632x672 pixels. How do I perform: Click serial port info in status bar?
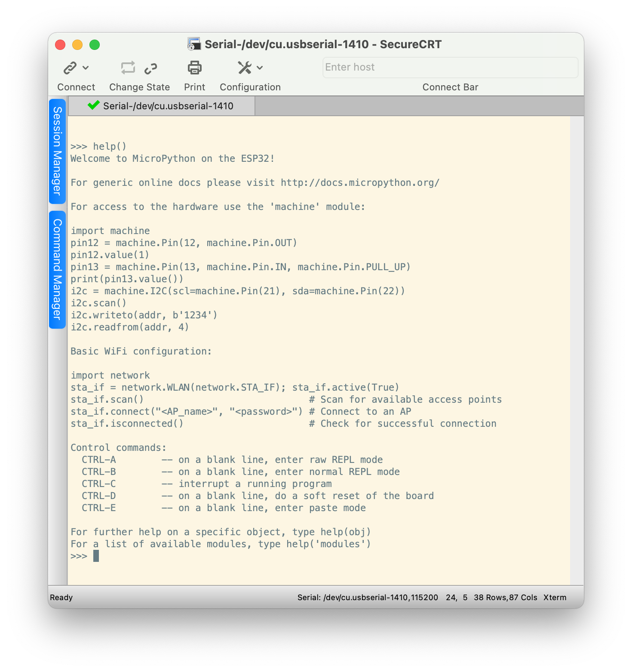tap(367, 598)
